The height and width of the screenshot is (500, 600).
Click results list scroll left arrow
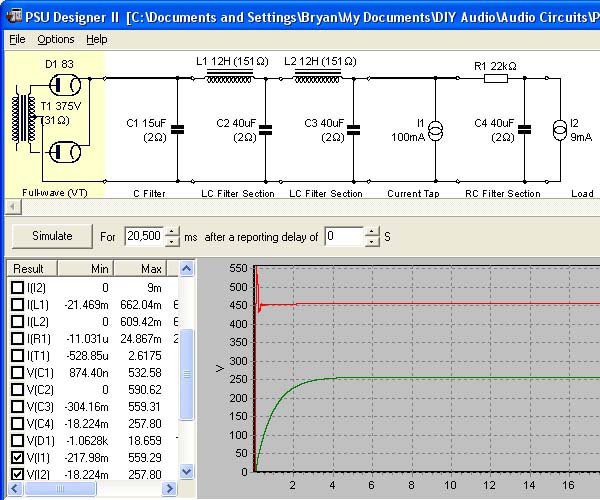[15, 489]
